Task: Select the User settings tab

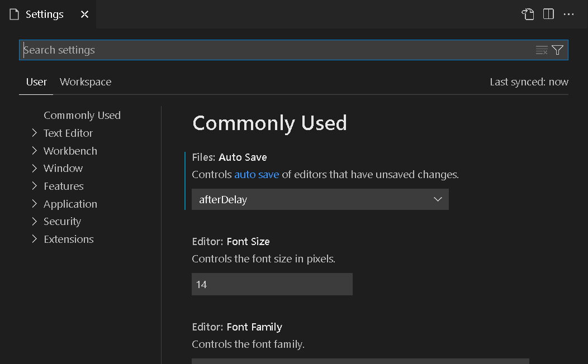Action: 36,82
